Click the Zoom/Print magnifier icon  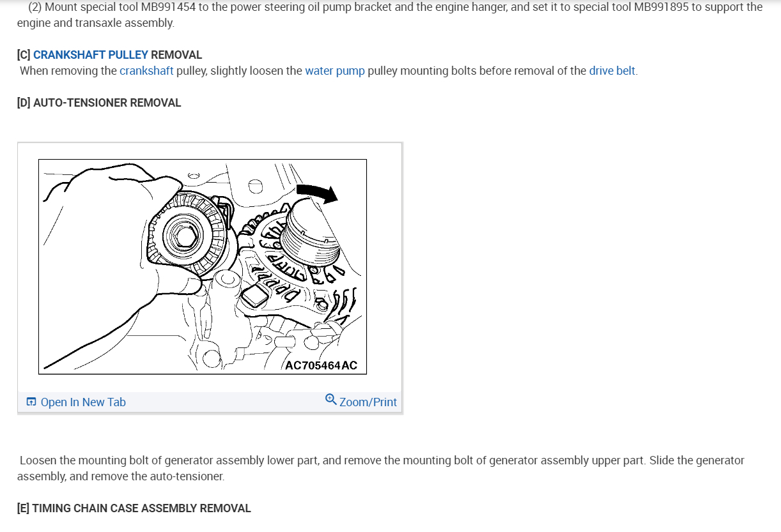click(330, 399)
